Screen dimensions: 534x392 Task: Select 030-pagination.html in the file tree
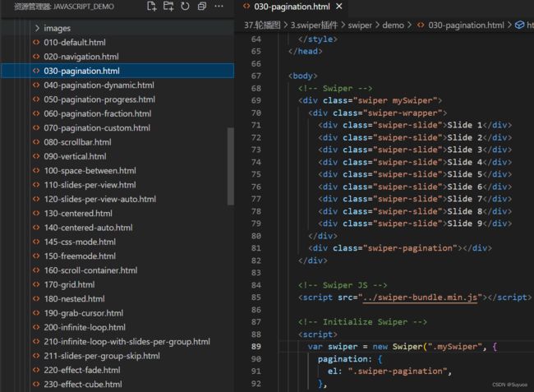[117, 71]
